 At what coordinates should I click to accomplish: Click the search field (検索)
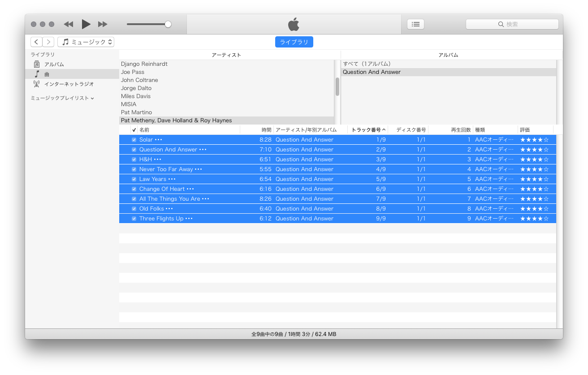512,24
